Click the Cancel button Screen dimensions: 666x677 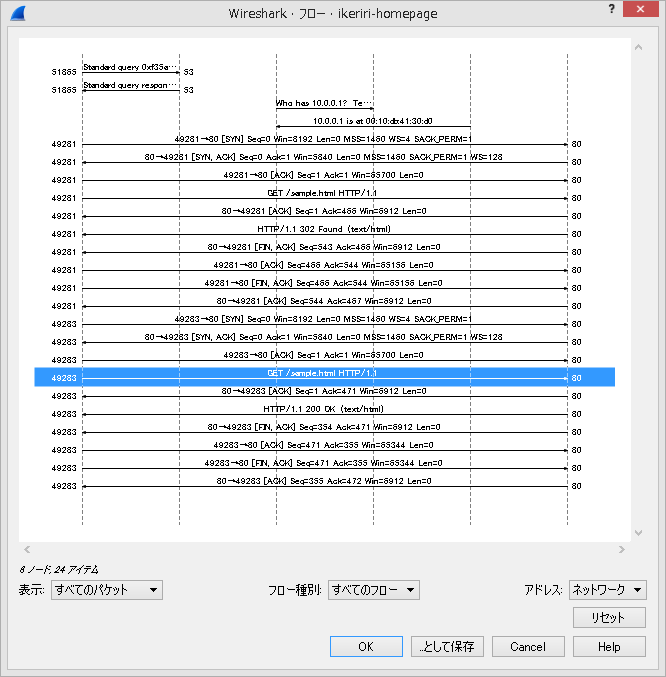click(x=528, y=646)
